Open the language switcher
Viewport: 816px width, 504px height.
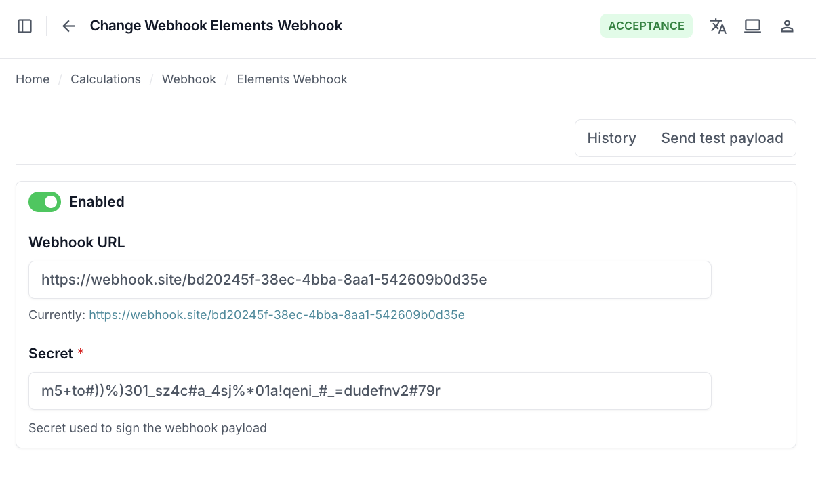[x=718, y=26]
